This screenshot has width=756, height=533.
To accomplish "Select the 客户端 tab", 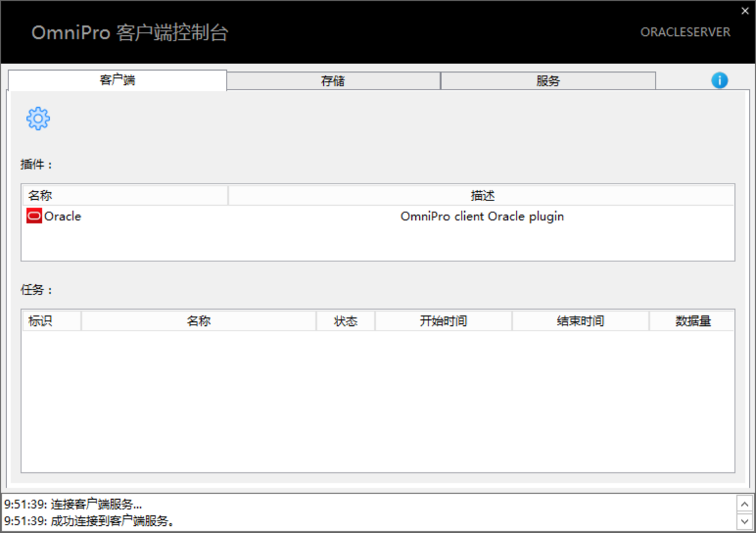I will pyautogui.click(x=118, y=80).
